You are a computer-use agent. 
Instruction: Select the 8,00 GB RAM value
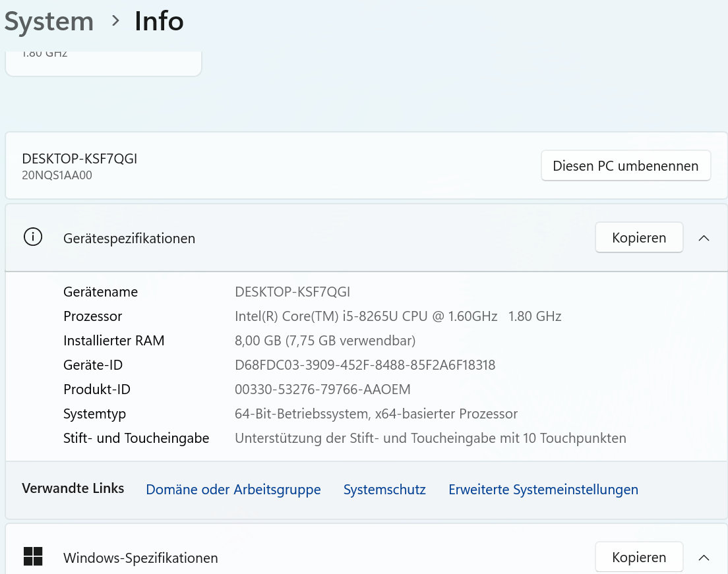coord(325,341)
